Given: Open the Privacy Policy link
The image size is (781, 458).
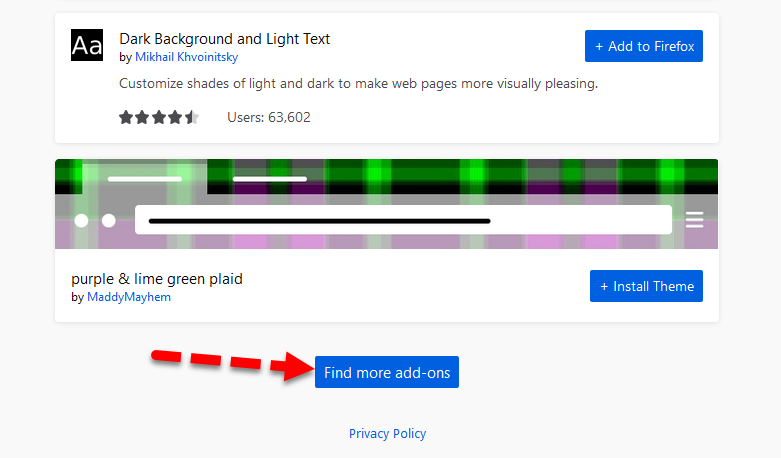Looking at the screenshot, I should coord(387,433).
